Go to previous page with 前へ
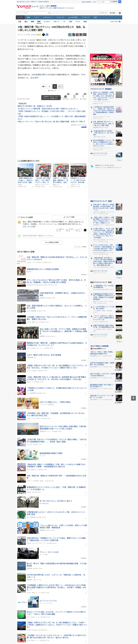The width and height of the screenshot is (138, 644). click(x=44, y=87)
